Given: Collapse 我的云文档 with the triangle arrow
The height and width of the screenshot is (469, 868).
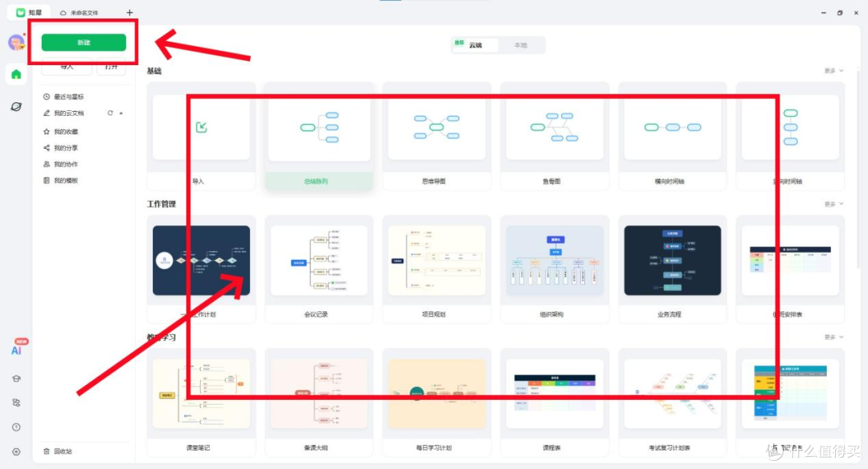Looking at the screenshot, I should click(121, 113).
